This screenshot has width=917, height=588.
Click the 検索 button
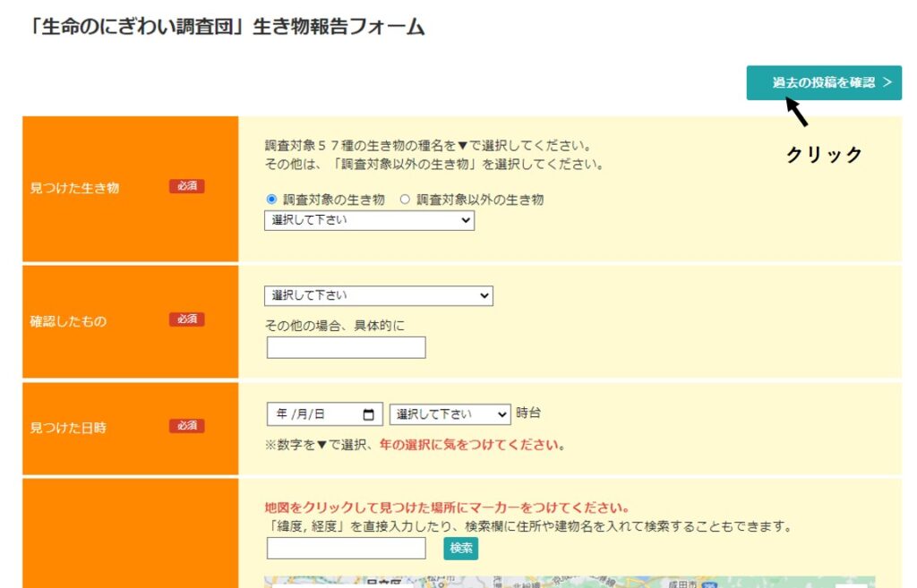click(461, 549)
